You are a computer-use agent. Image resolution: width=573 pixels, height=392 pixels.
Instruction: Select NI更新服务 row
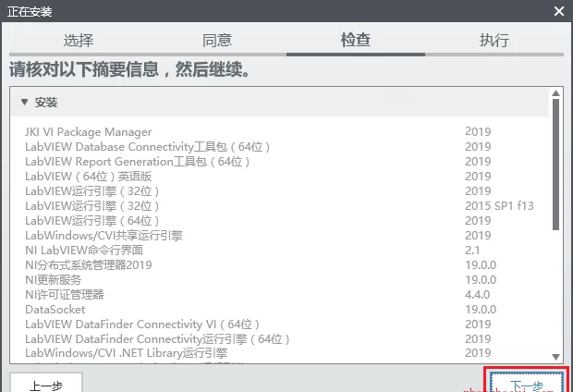point(279,280)
